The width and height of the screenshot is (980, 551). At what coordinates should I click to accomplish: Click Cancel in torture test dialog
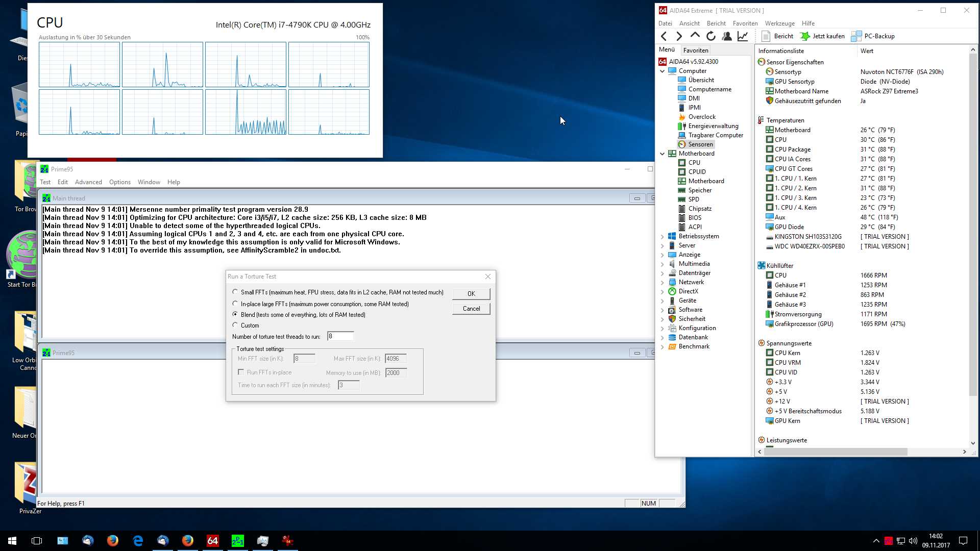(471, 309)
